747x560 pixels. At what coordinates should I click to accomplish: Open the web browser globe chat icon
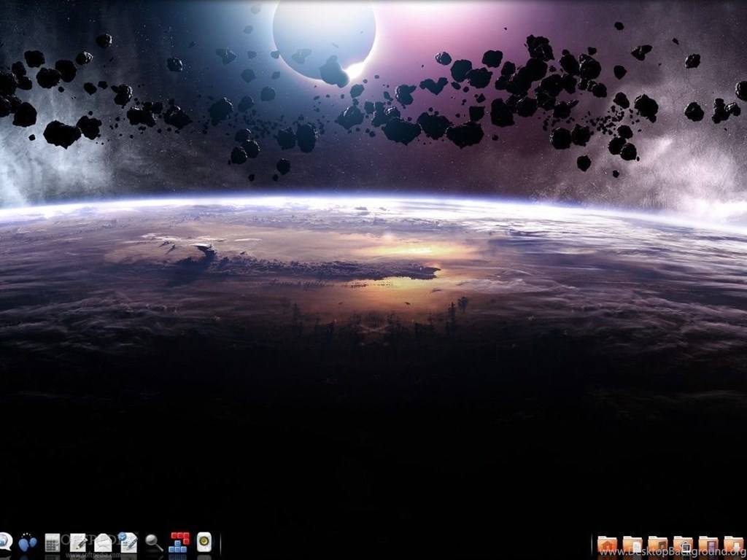[4, 541]
